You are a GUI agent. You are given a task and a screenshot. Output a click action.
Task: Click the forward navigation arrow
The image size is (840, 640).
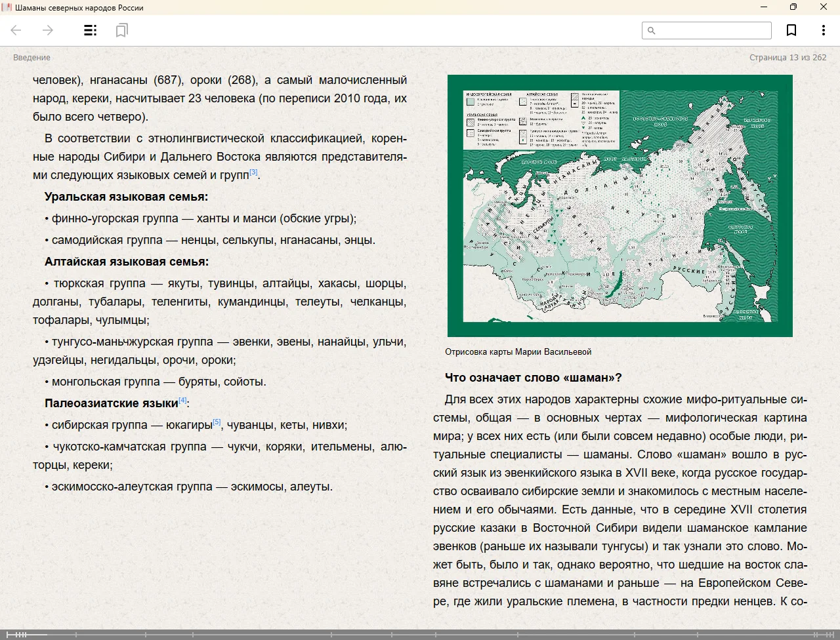click(48, 30)
